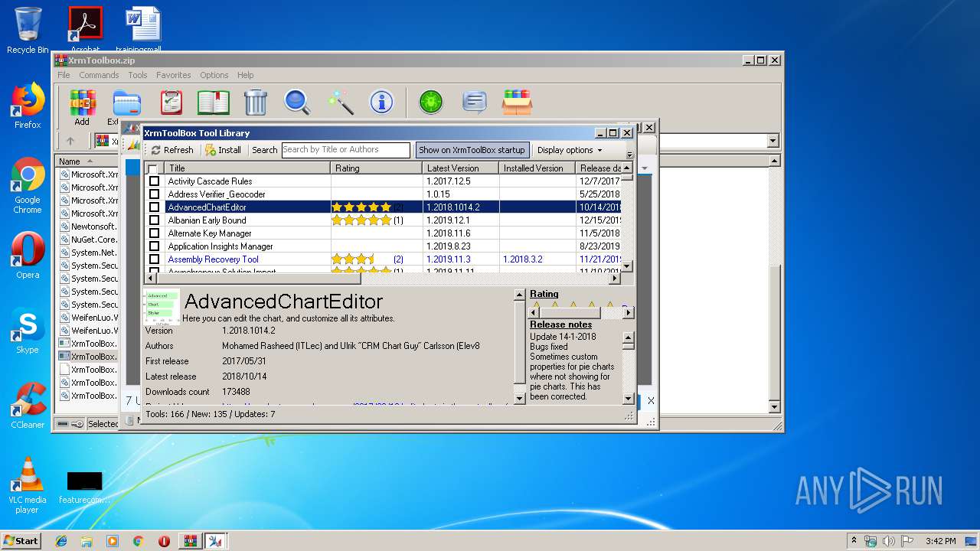Check the AdvancedChartEditor checkbox
The height and width of the screenshot is (551, 980).
pos(154,207)
